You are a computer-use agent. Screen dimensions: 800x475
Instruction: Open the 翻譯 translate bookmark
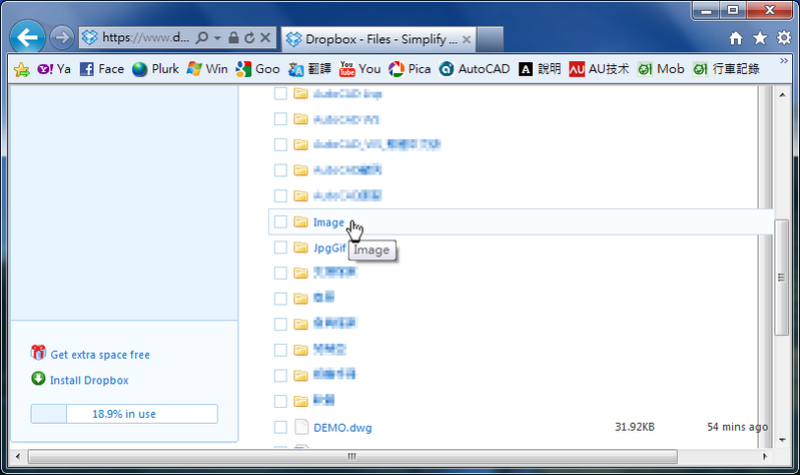click(310, 69)
